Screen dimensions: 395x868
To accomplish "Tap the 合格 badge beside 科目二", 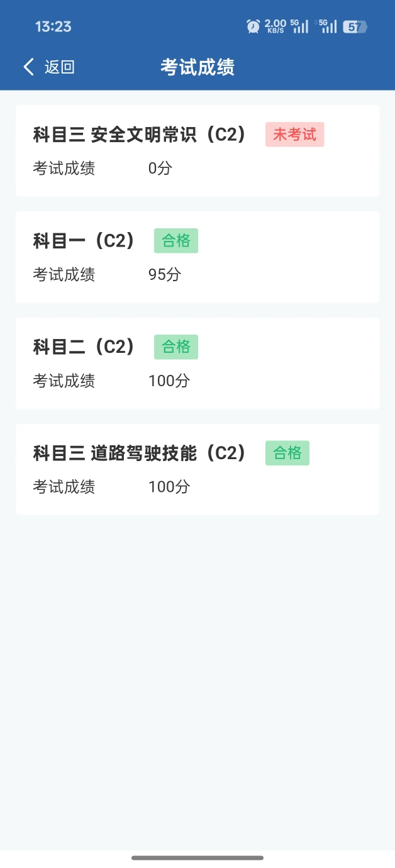I will [x=176, y=347].
